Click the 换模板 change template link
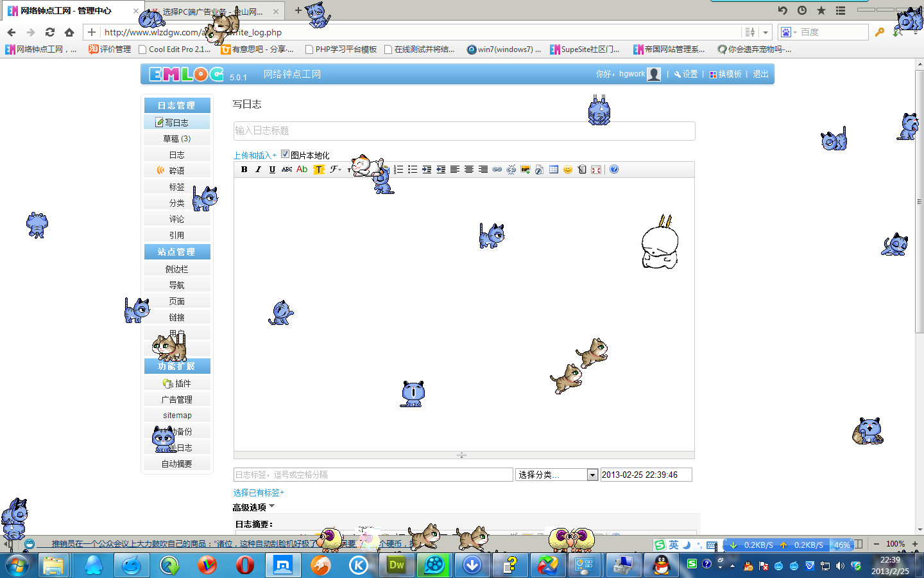Image resolution: width=924 pixels, height=578 pixels. (x=725, y=74)
